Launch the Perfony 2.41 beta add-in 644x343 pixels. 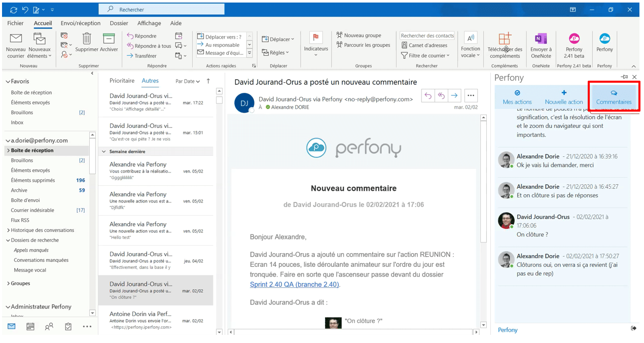[574, 44]
